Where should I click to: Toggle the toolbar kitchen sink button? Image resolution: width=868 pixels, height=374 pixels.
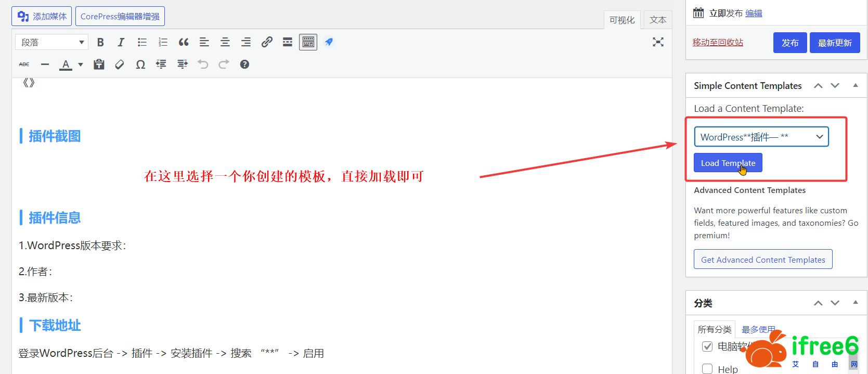pos(308,42)
